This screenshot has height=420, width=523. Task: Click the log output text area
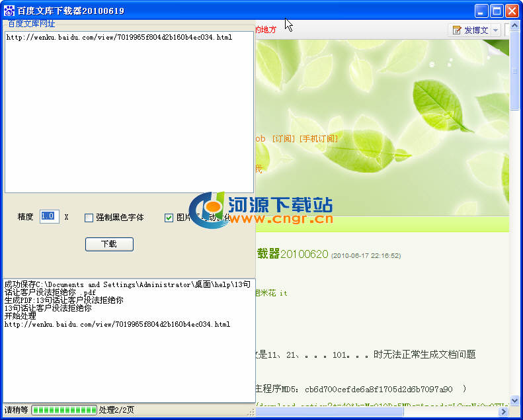(129, 341)
